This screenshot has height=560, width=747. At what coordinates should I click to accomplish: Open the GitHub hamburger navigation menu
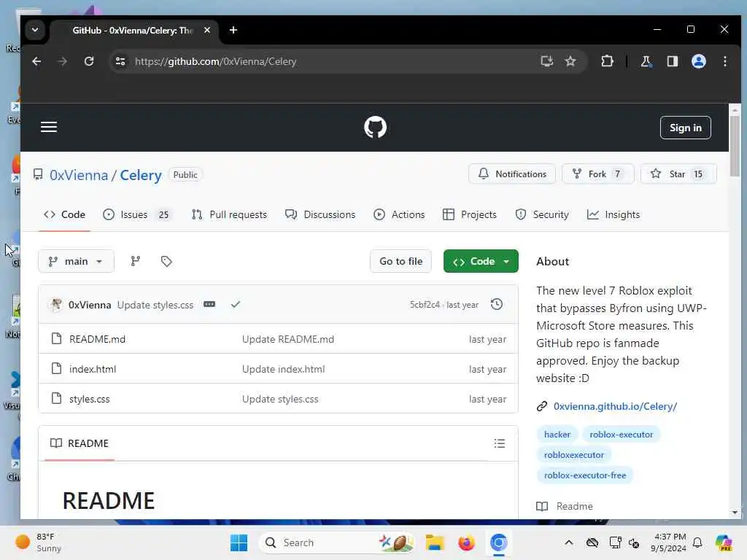pos(49,127)
